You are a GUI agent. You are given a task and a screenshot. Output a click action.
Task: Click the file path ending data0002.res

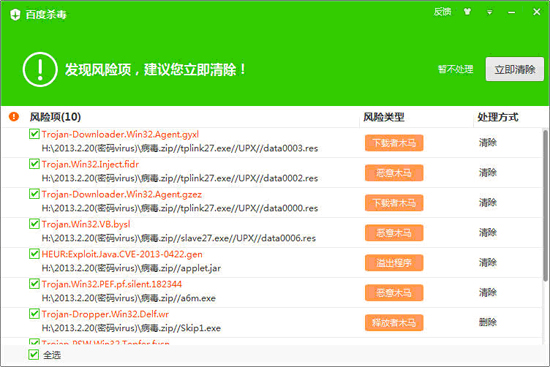click(180, 178)
